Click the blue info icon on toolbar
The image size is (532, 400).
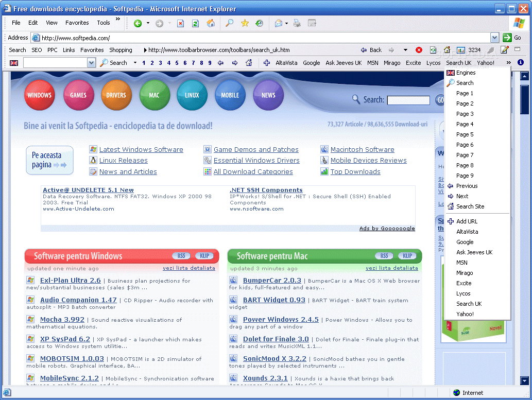tap(521, 62)
